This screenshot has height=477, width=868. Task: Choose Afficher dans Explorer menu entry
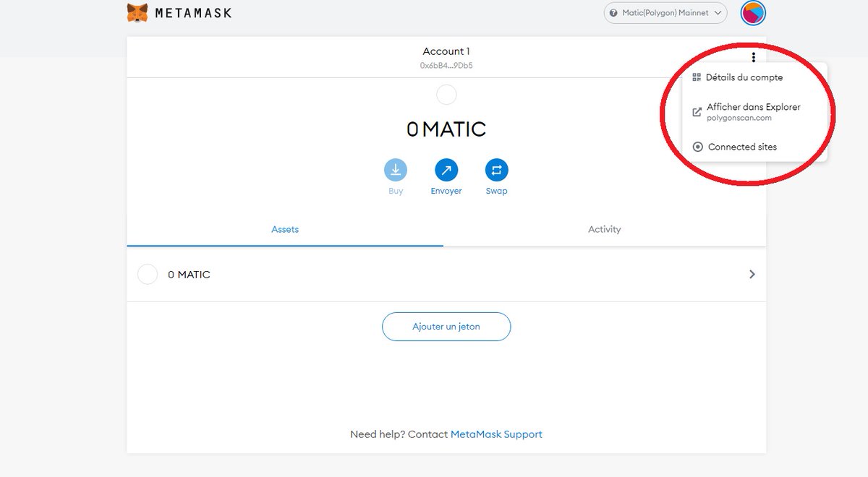pos(754,111)
